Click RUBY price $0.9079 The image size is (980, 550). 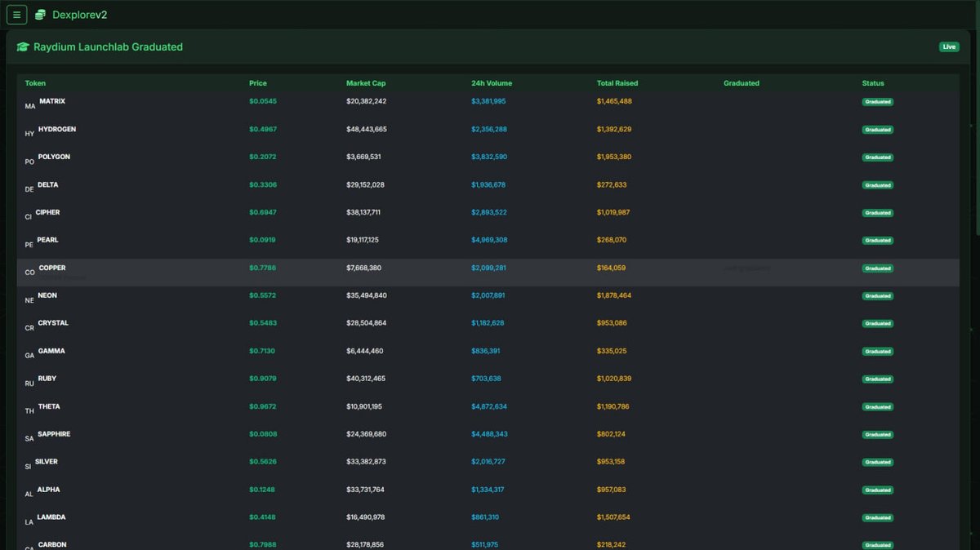[263, 379]
